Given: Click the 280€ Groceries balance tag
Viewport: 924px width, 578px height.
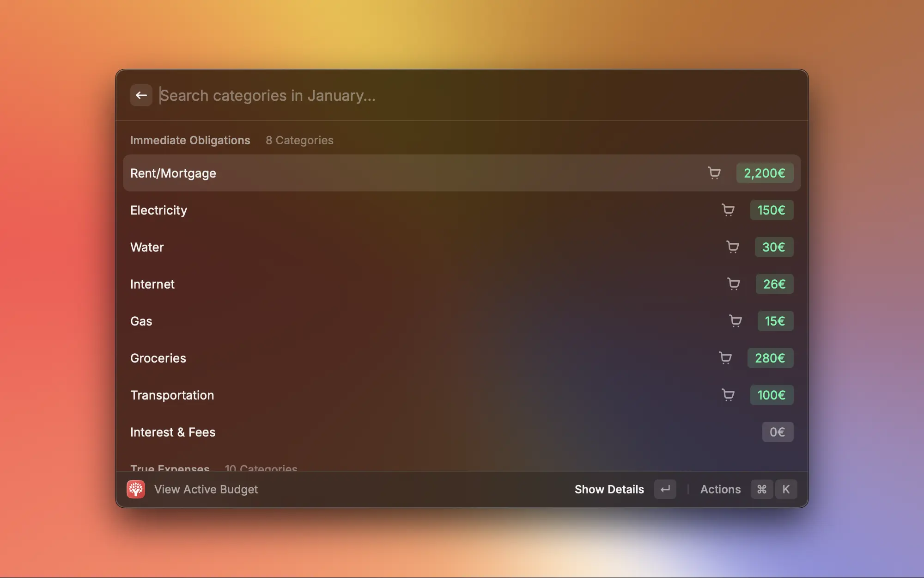Looking at the screenshot, I should 770,358.
